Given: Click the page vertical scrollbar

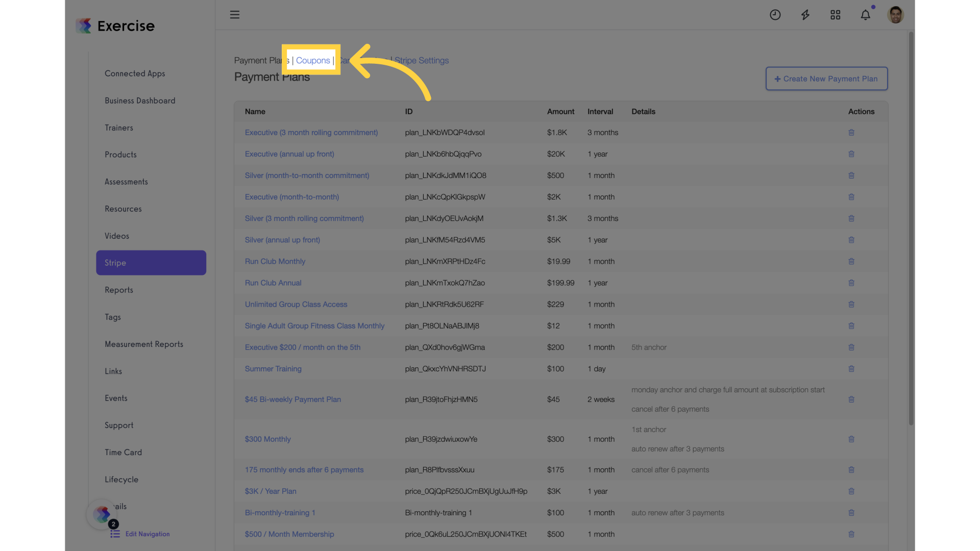Looking at the screenshot, I should pyautogui.click(x=911, y=229).
